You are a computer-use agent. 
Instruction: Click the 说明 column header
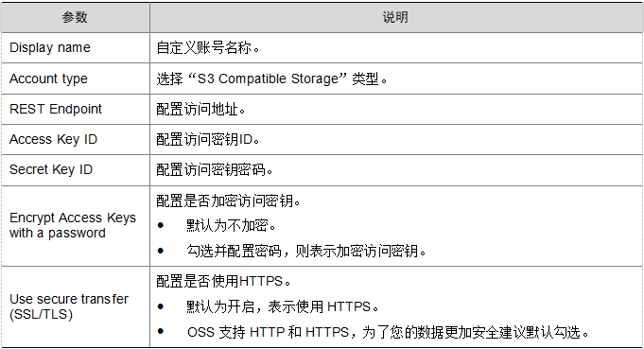pos(395,17)
